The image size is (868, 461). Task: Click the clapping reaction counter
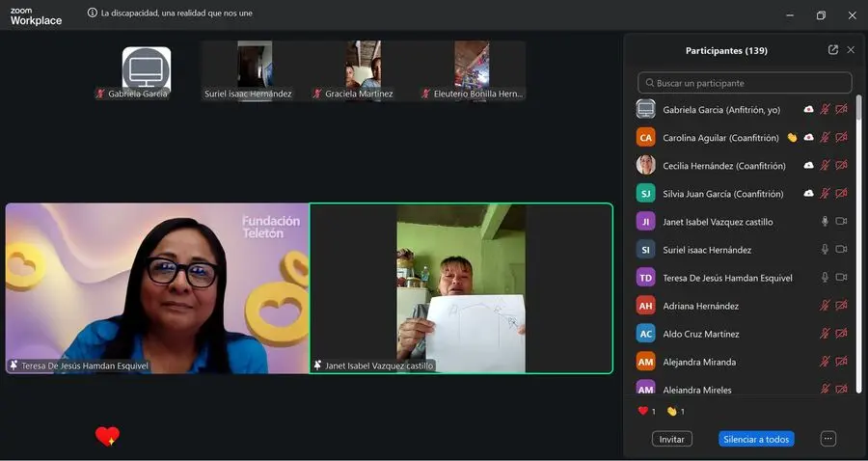pos(675,411)
